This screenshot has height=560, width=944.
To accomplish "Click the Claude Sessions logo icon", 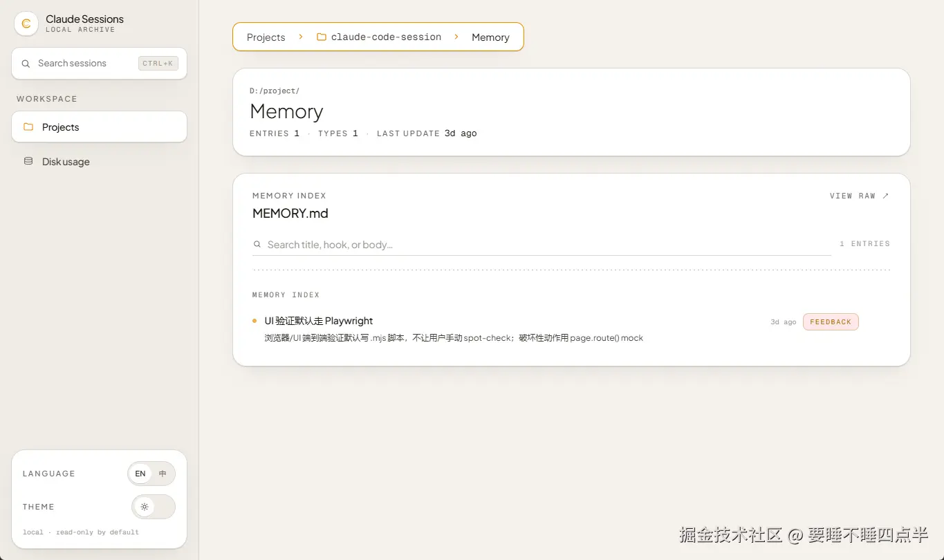I will (26, 24).
